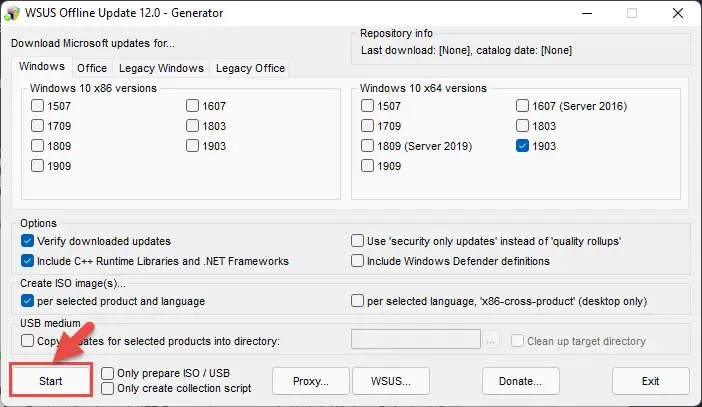Click the browse '...' directory button
This screenshot has width=702, height=407.
pyautogui.click(x=491, y=340)
